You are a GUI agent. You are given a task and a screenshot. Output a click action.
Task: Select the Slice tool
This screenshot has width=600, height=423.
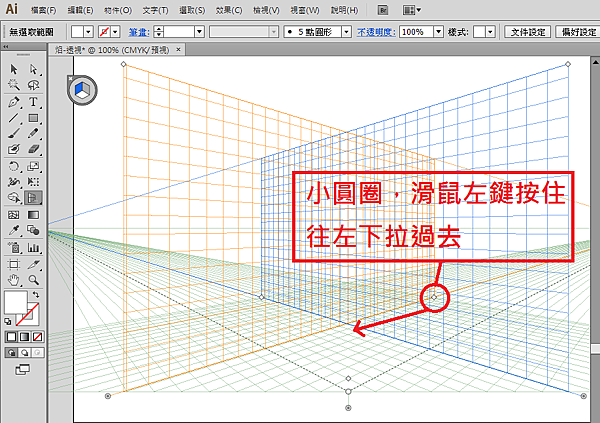[x=34, y=264]
